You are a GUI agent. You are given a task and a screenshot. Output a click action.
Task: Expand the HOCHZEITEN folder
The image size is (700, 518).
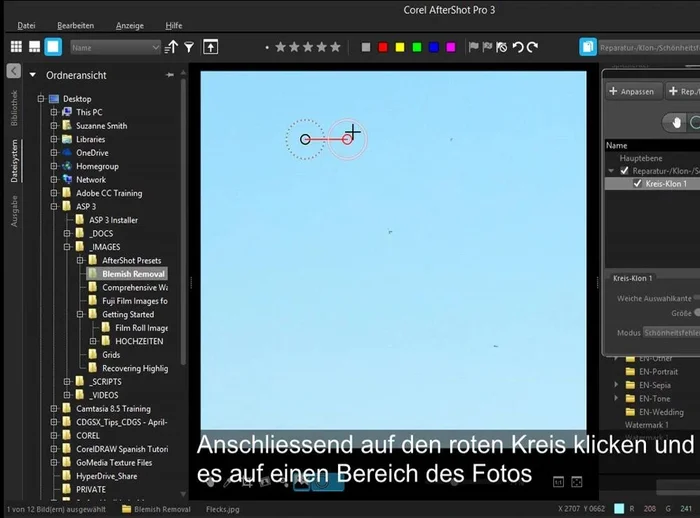[x=93, y=341]
